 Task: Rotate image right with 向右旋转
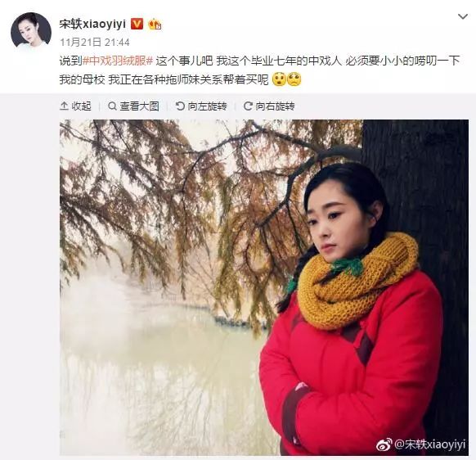click(269, 106)
